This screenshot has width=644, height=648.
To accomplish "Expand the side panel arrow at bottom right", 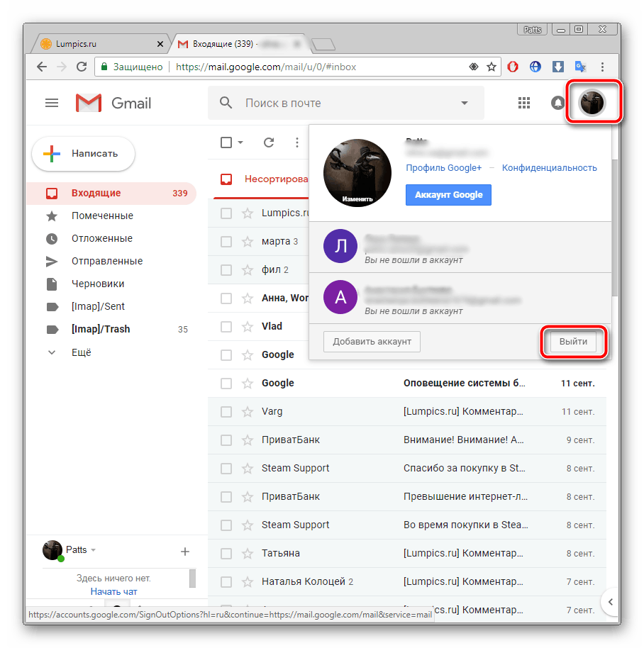I will pos(610,602).
